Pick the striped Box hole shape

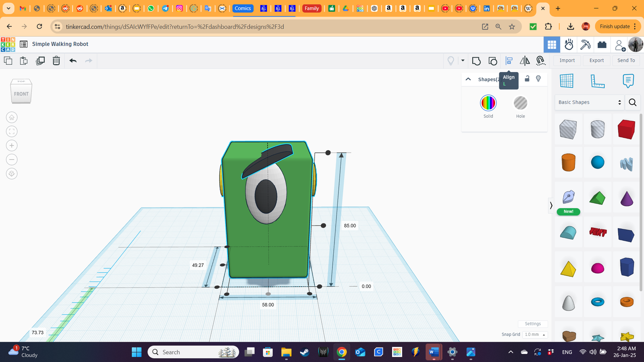pos(568,129)
